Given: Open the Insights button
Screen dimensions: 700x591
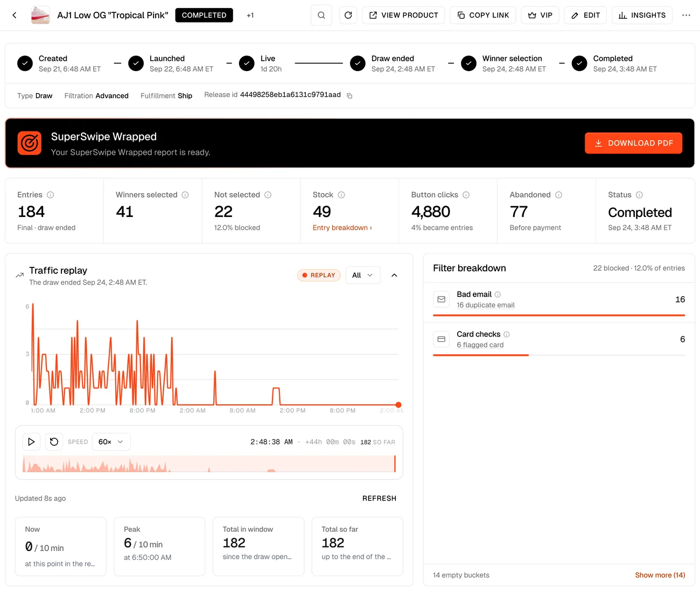Looking at the screenshot, I should tap(642, 15).
